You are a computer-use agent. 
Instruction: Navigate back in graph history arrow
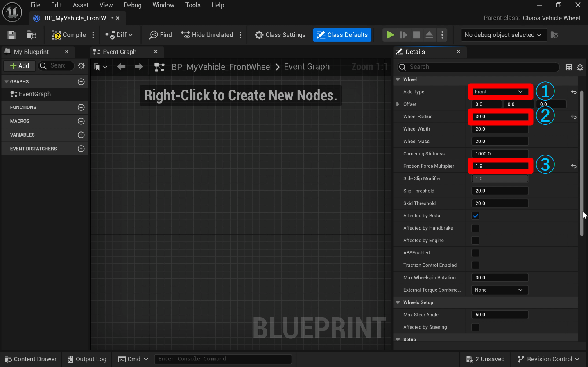pyautogui.click(x=121, y=67)
